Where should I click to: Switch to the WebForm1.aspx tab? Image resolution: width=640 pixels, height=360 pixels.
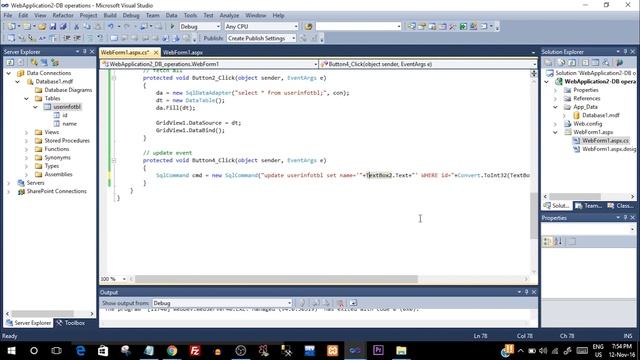[x=183, y=52]
